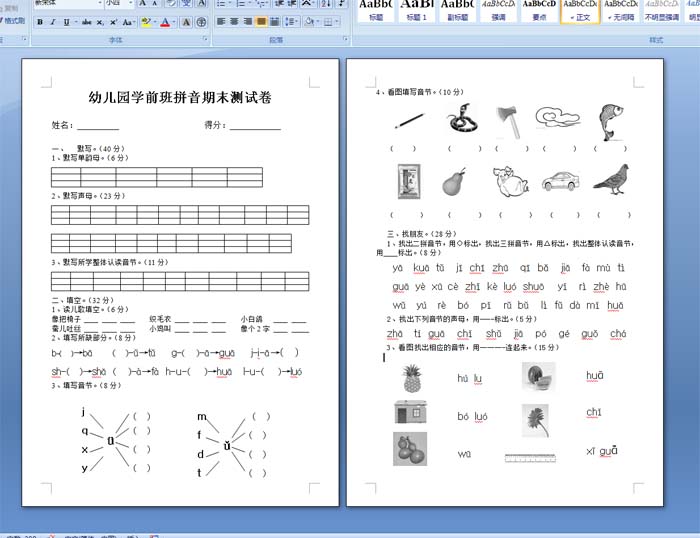Align text left
Screen dimensions: 700x538
click(x=221, y=21)
